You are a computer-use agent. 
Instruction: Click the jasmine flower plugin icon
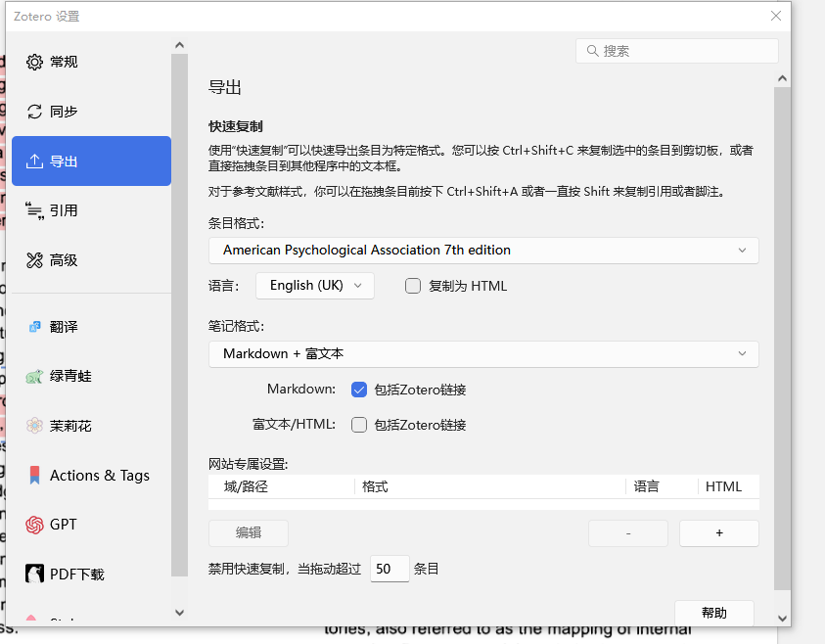(34, 425)
